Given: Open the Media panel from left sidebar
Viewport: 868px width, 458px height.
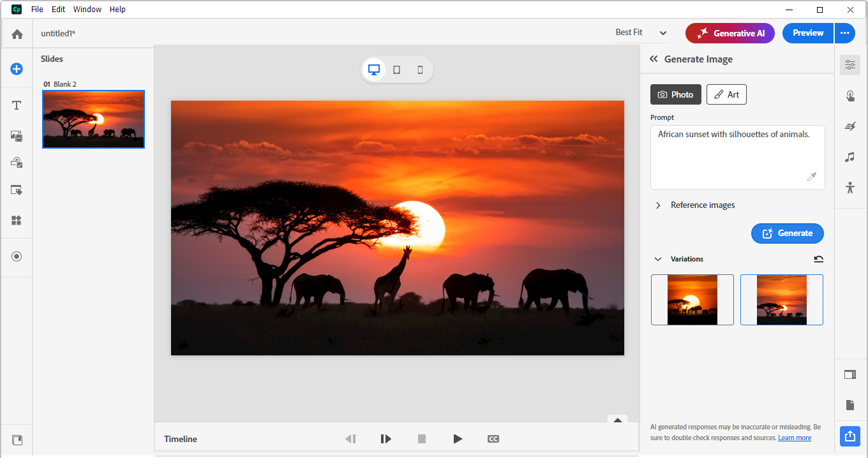Looking at the screenshot, I should point(16,136).
